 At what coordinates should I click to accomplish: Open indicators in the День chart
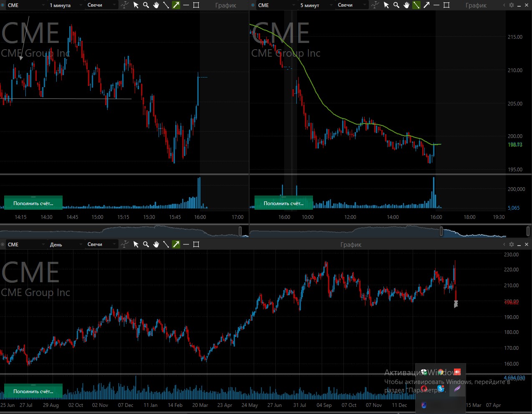[125, 244]
